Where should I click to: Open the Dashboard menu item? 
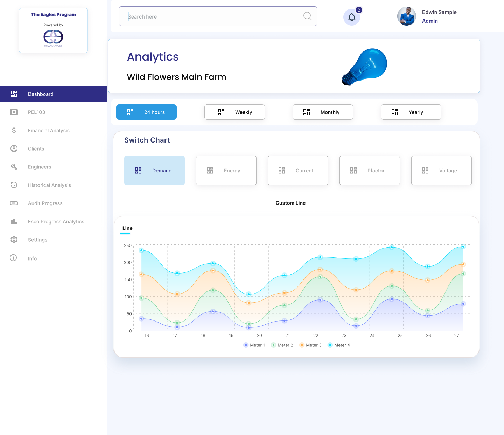pyautogui.click(x=54, y=94)
